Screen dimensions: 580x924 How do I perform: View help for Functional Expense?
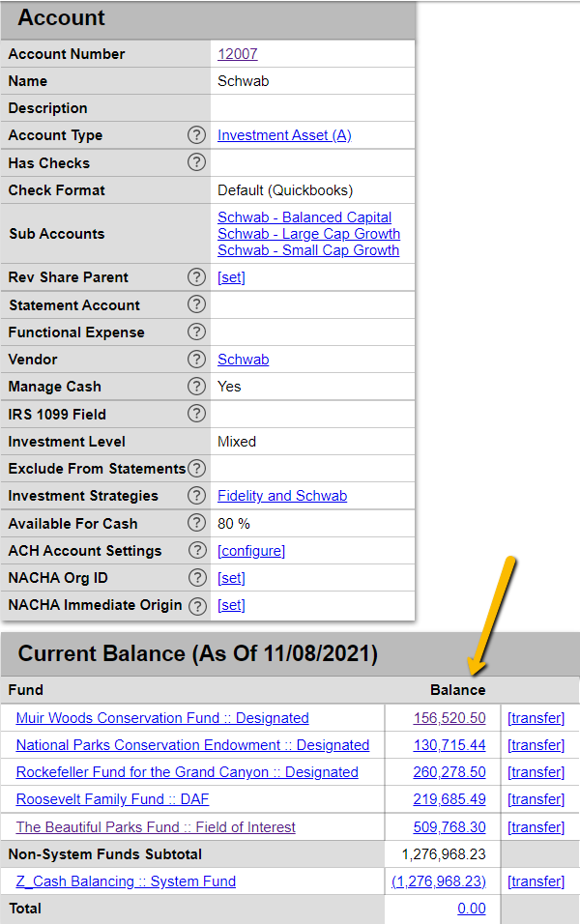196,332
